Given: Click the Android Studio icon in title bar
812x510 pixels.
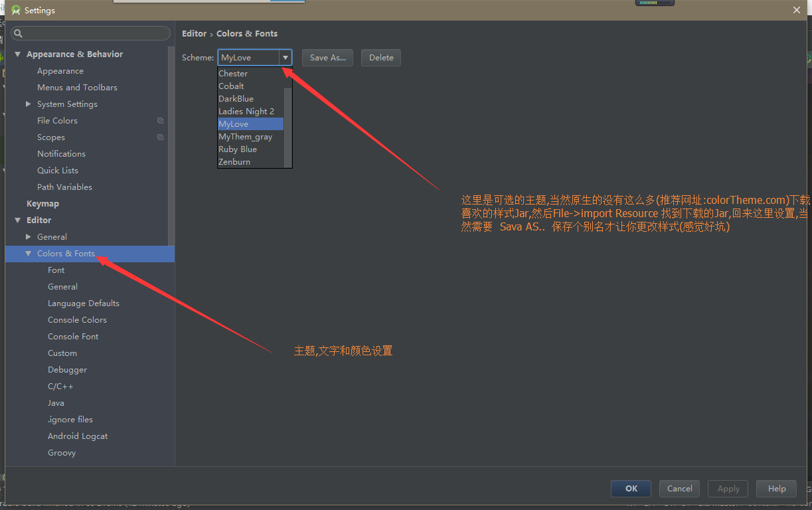Looking at the screenshot, I should [15, 10].
